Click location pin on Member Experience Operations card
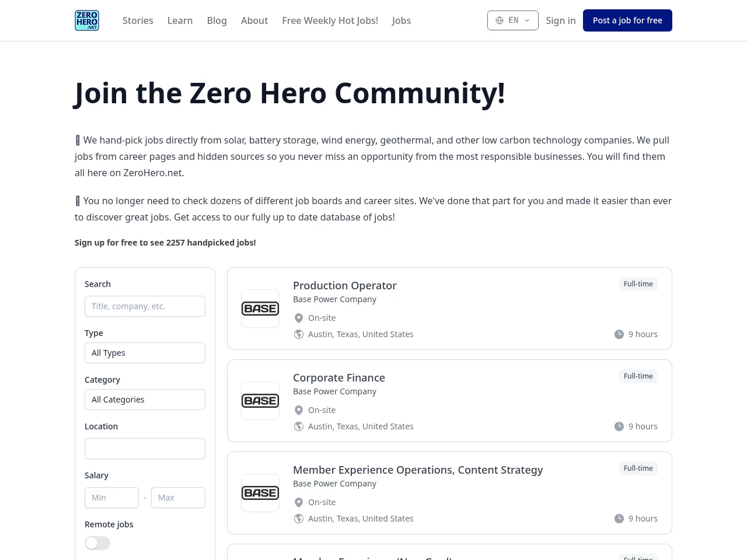This screenshot has height=560, width=747. click(299, 502)
